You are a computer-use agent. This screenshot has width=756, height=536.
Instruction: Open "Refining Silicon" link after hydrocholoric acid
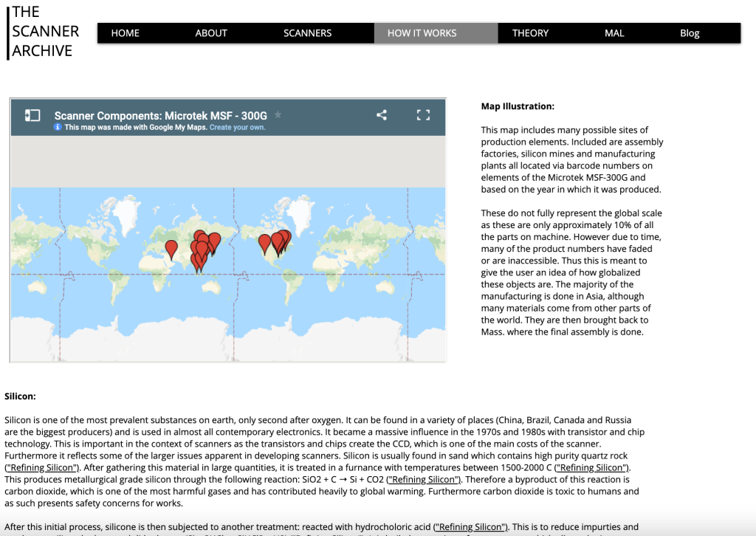(x=470, y=526)
